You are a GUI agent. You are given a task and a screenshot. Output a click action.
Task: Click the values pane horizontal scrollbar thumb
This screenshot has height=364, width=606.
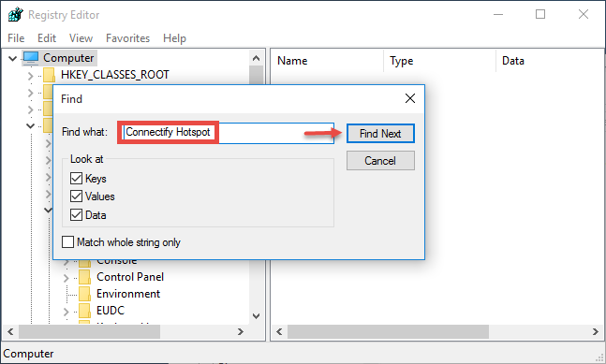388,331
